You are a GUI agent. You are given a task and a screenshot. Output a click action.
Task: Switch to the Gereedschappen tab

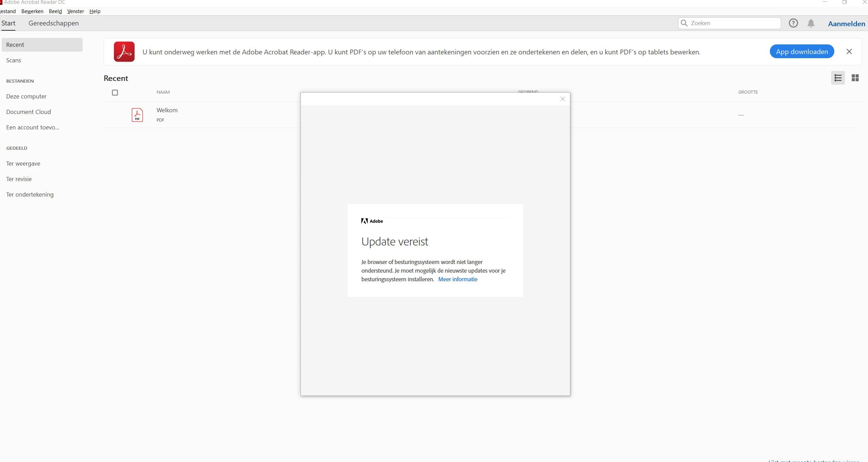tap(54, 23)
